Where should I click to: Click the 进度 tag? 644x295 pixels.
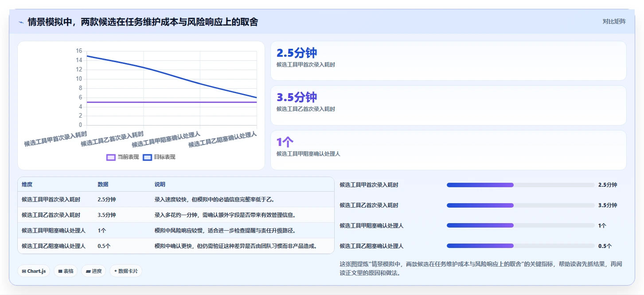point(94,271)
